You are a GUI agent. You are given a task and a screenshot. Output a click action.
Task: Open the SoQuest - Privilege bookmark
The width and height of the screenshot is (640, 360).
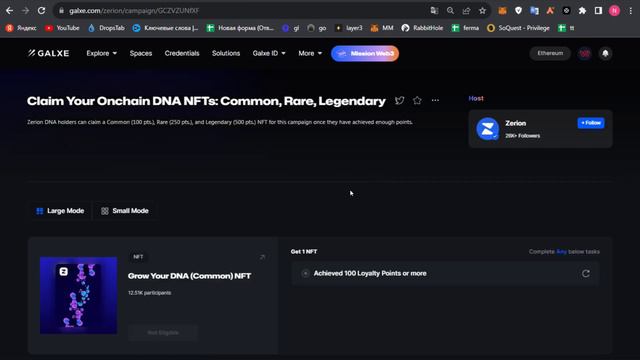coord(518,28)
